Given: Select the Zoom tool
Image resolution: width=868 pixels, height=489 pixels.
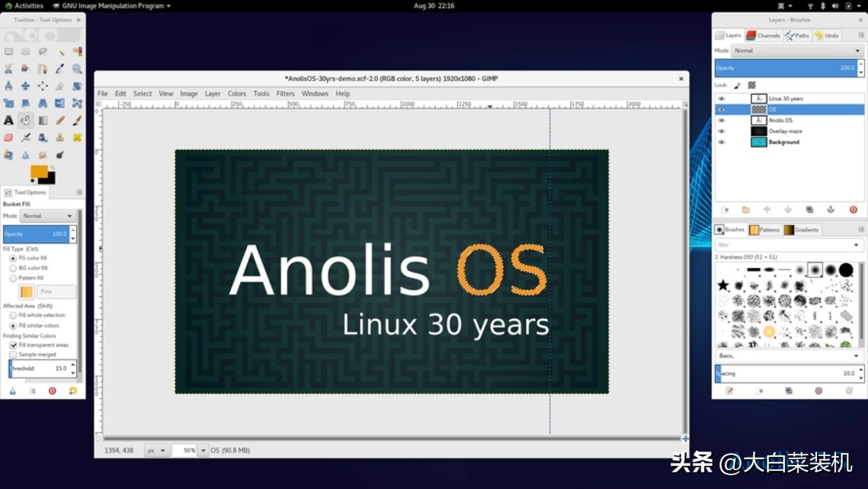Looking at the screenshot, I should 77,69.
